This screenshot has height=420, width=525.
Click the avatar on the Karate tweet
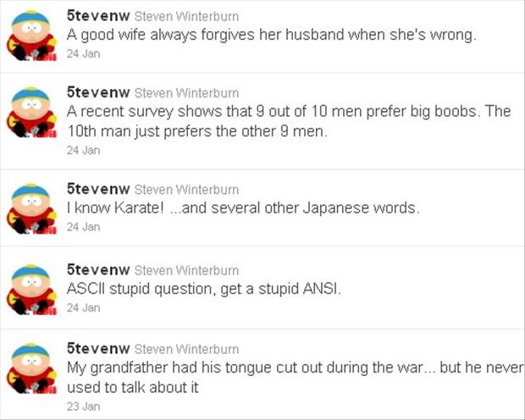click(32, 208)
